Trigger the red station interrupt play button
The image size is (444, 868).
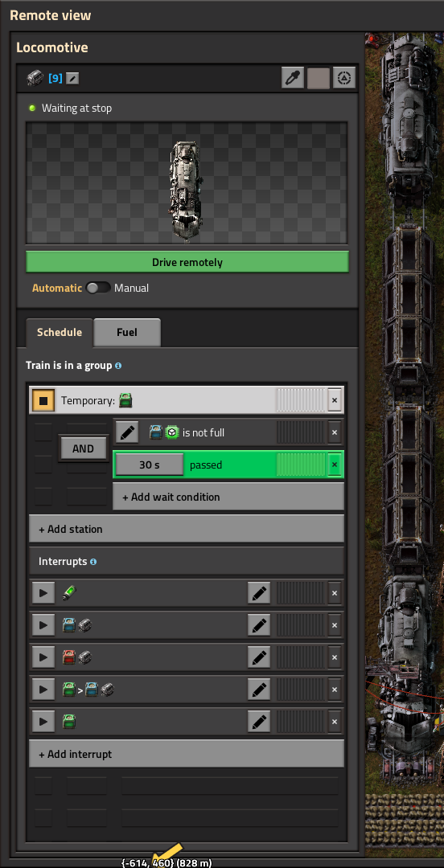click(43, 657)
